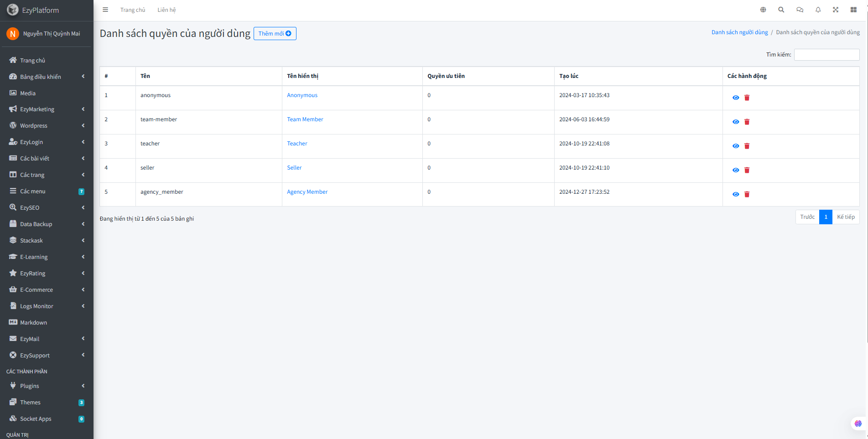This screenshot has height=439, width=868.
Task: Delete the anonymous role with trash icon
Action: (x=747, y=98)
